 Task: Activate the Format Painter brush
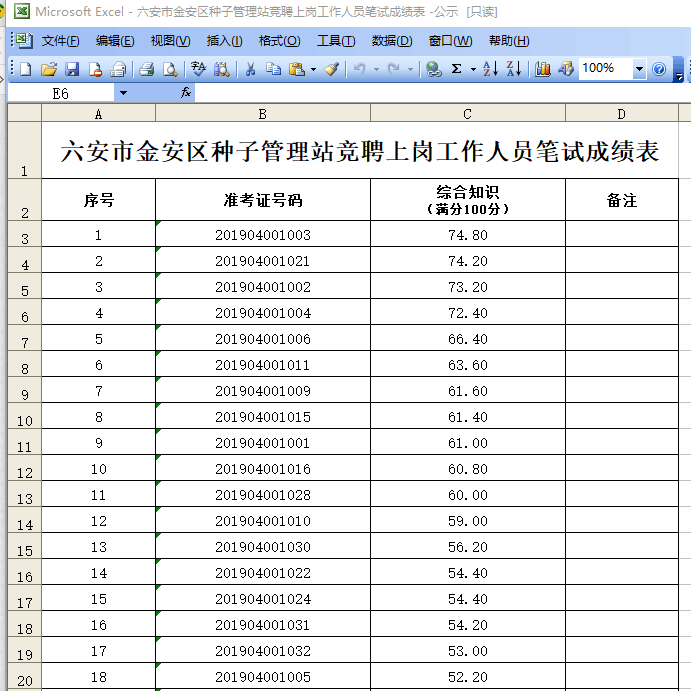[331, 69]
